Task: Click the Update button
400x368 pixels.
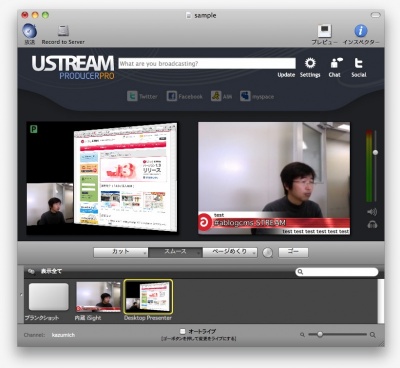Action: (286, 75)
